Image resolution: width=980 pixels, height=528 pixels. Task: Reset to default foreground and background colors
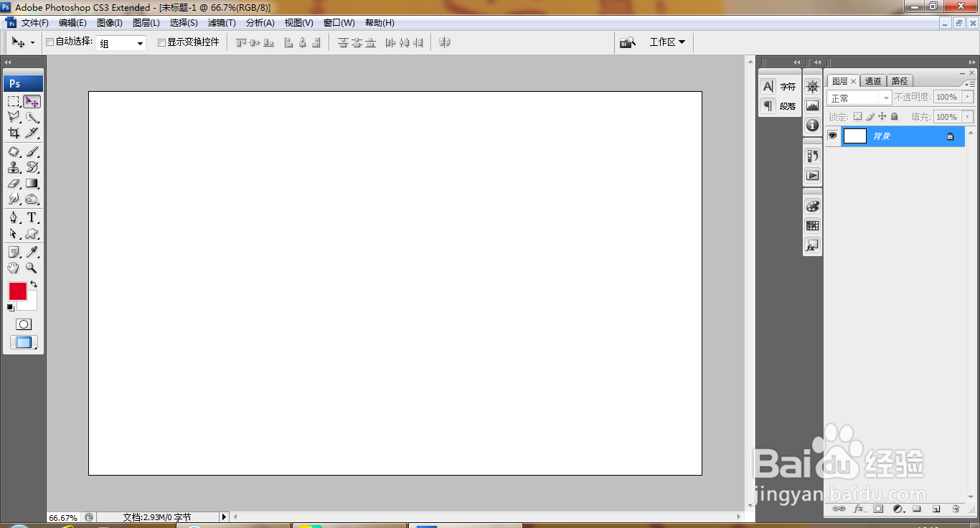[x=11, y=307]
